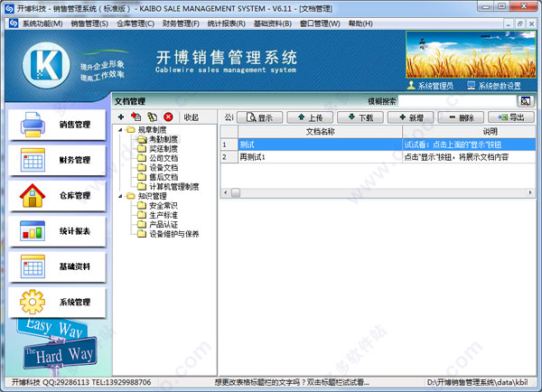Click the app logo in menu bar
The width and height of the screenshot is (542, 392).
pyautogui.click(x=14, y=23)
